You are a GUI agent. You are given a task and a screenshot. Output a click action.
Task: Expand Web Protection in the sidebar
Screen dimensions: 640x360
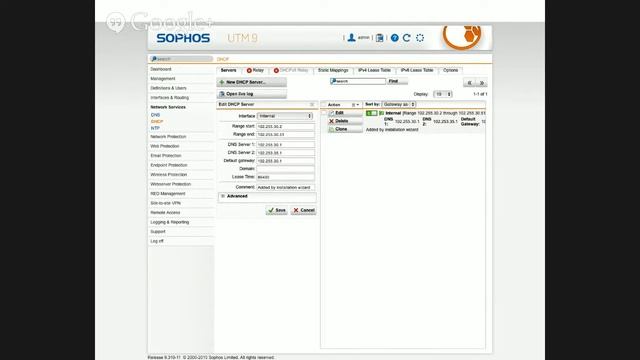coord(164,146)
